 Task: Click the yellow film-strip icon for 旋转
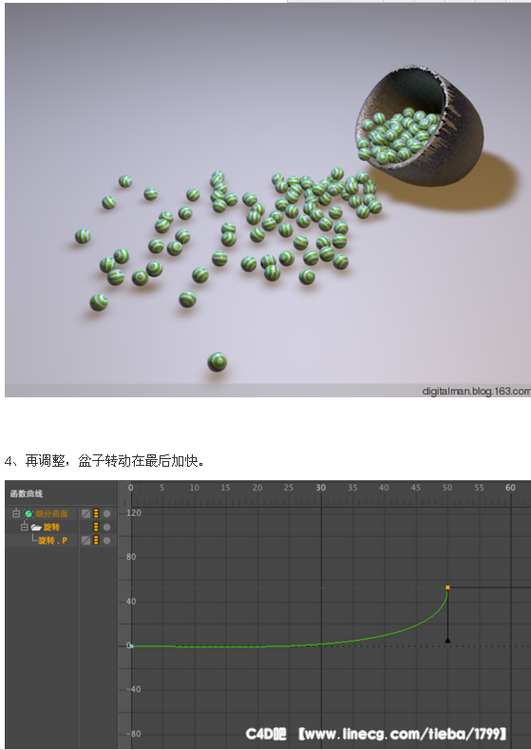coord(96,527)
